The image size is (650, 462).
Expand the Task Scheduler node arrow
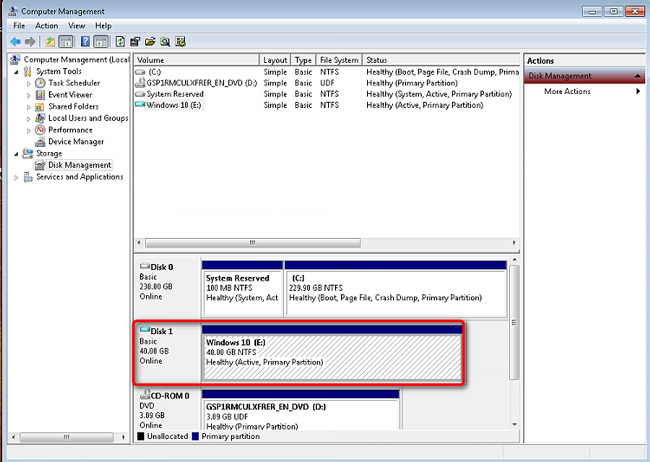pyautogui.click(x=29, y=83)
